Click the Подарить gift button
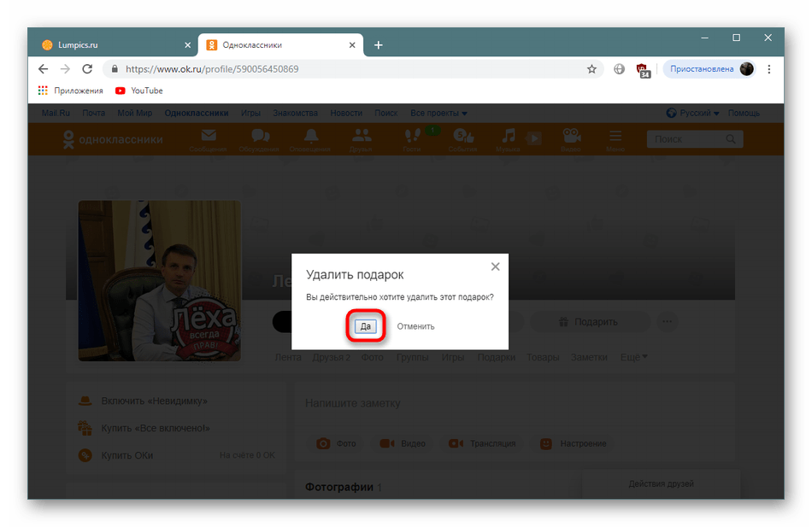812x527 pixels. (x=590, y=322)
